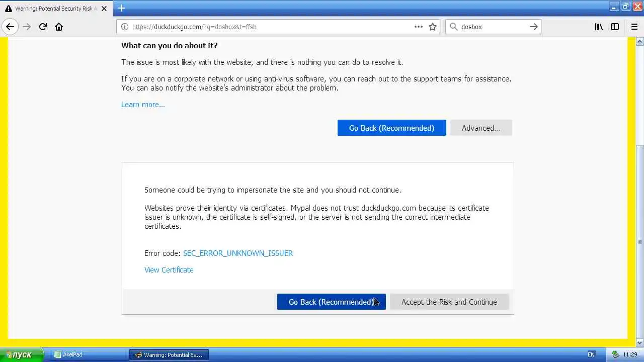Go to the Home page icon
Screen dimensions: 644x362
(x=59, y=27)
